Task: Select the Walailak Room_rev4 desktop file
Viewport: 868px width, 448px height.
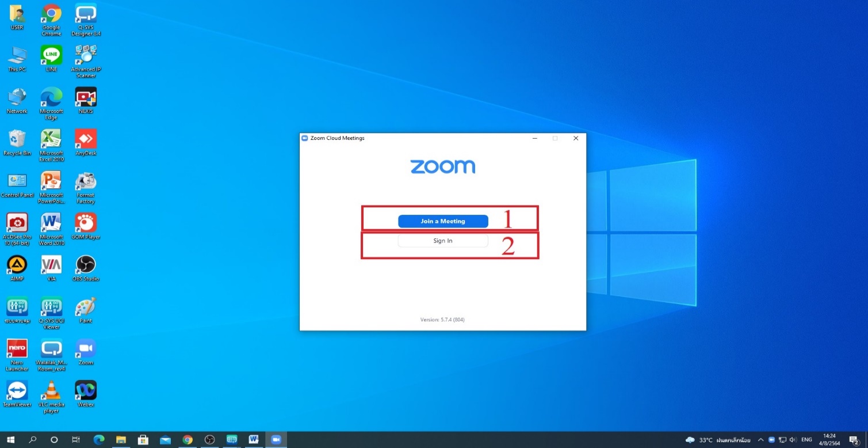Action: pyautogui.click(x=51, y=355)
